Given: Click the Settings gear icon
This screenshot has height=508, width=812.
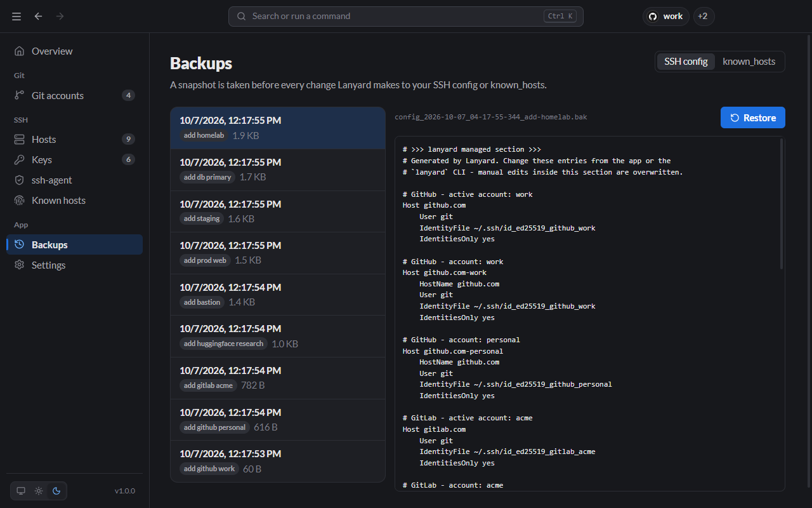Looking at the screenshot, I should [x=20, y=265].
